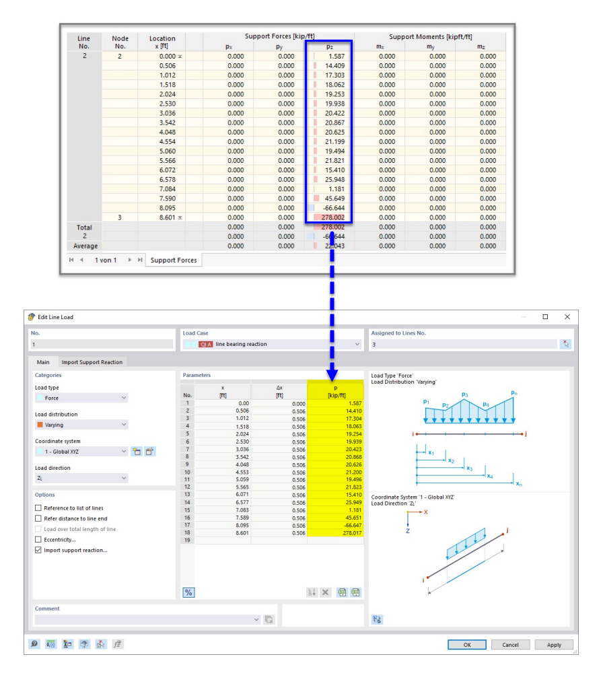Click the percentage input mode icon
This screenshot has width=601, height=700.
(188, 592)
